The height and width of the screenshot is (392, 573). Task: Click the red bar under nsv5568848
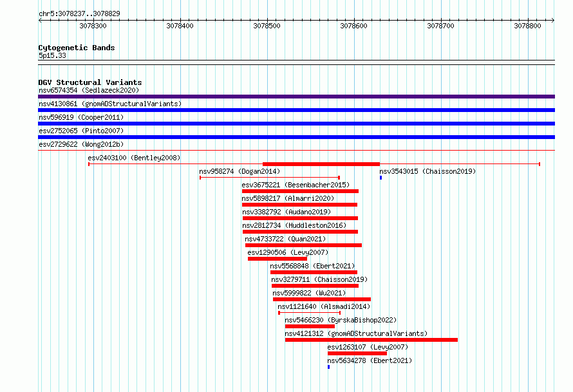[x=314, y=272]
